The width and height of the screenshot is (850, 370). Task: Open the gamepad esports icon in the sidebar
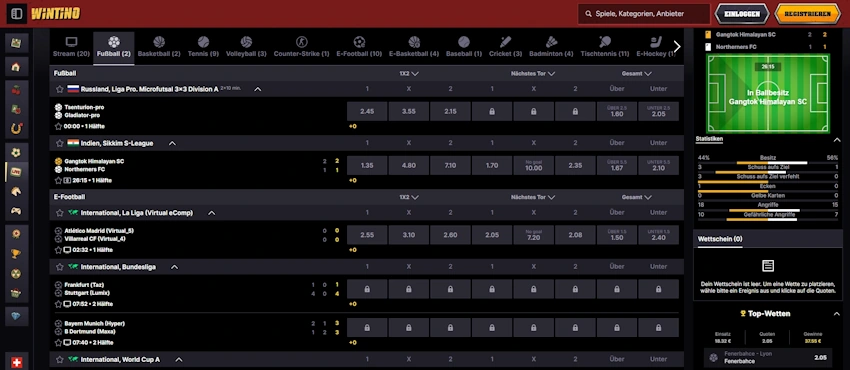pos(16,210)
